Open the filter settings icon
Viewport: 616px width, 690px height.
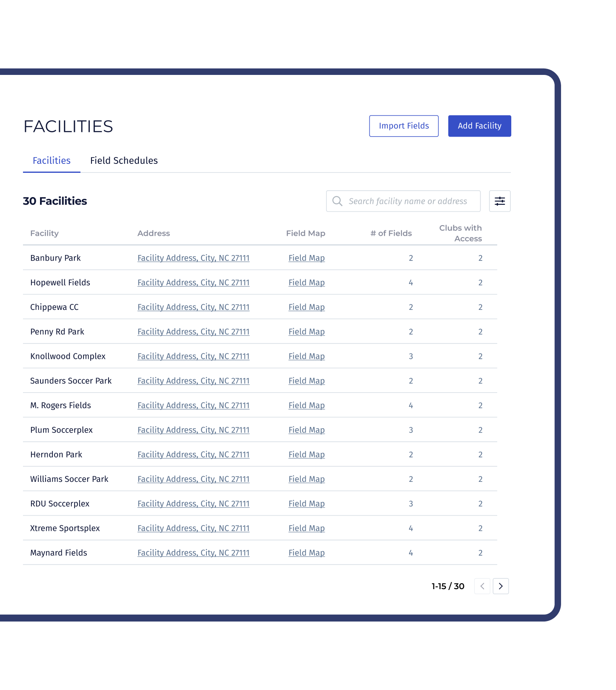pos(500,201)
